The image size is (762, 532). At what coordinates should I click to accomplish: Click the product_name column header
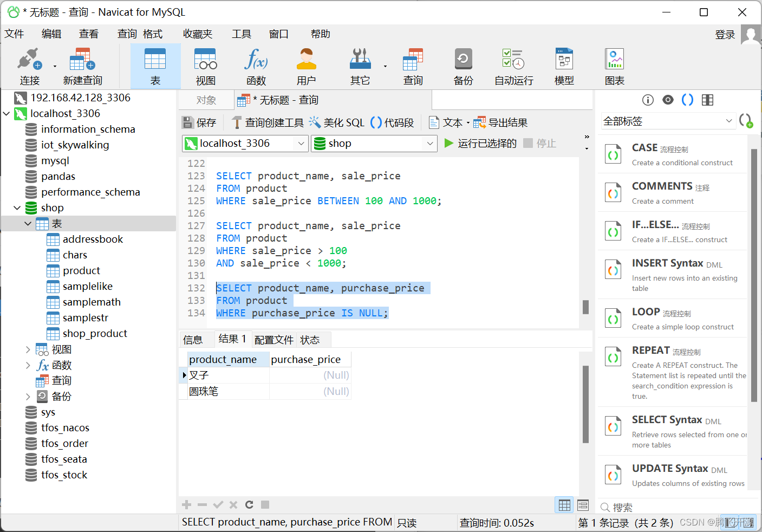228,360
